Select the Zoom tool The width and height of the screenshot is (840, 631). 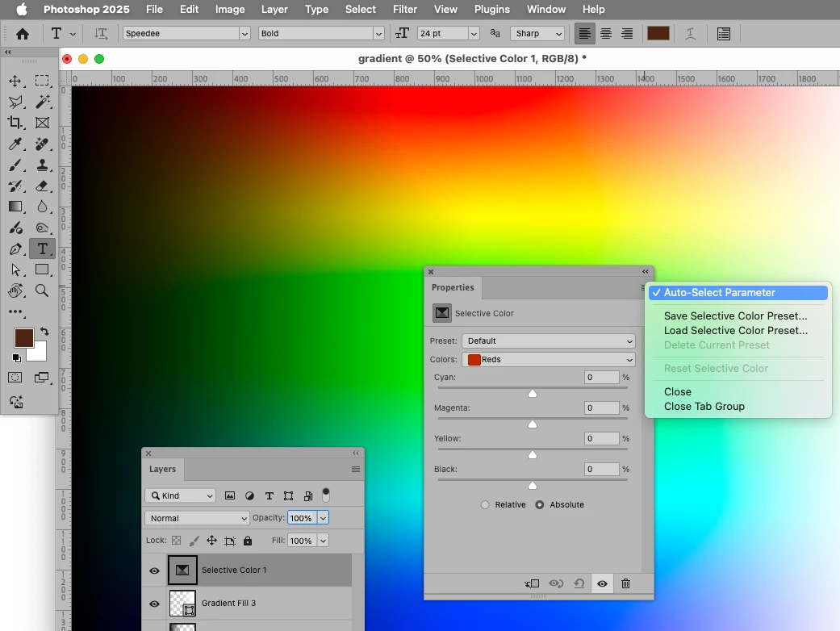(42, 290)
